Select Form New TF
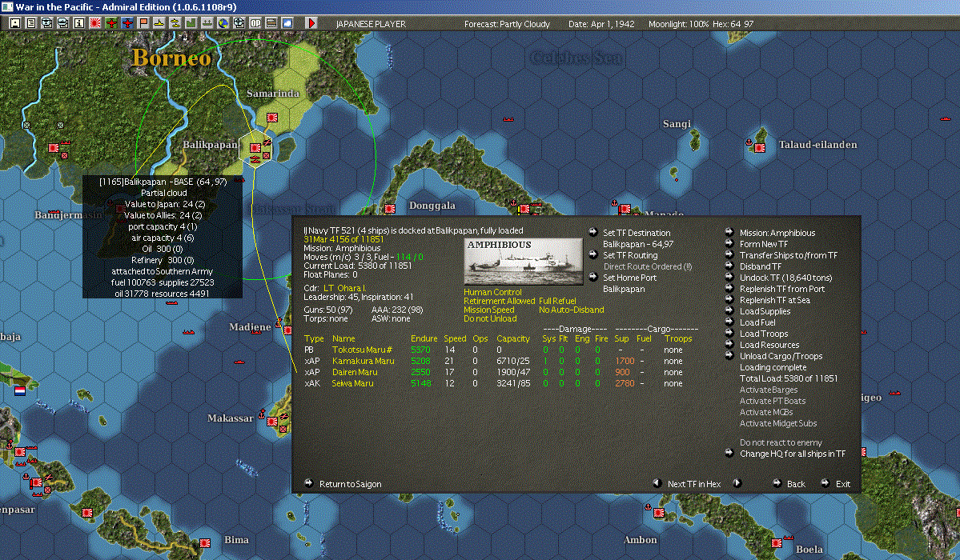Viewport: 960px width, 560px height. (764, 243)
